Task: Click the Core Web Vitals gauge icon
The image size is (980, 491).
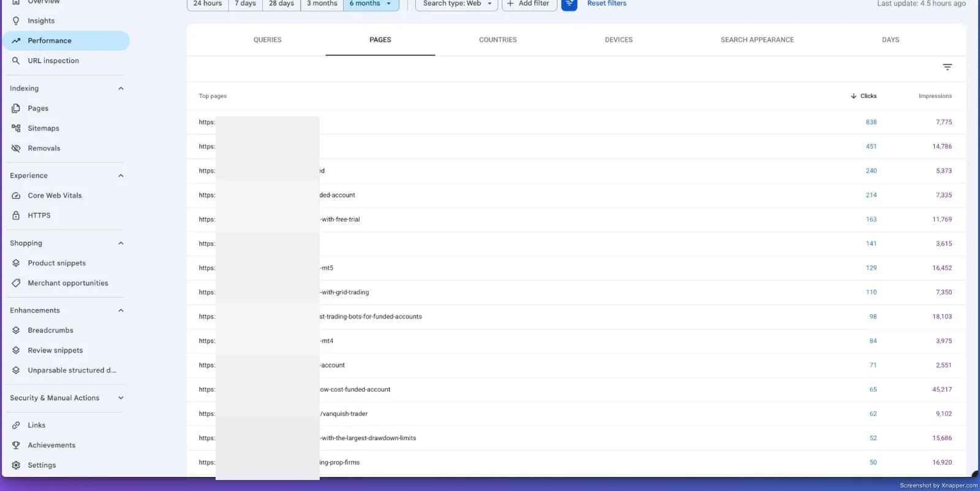Action: 16,196
